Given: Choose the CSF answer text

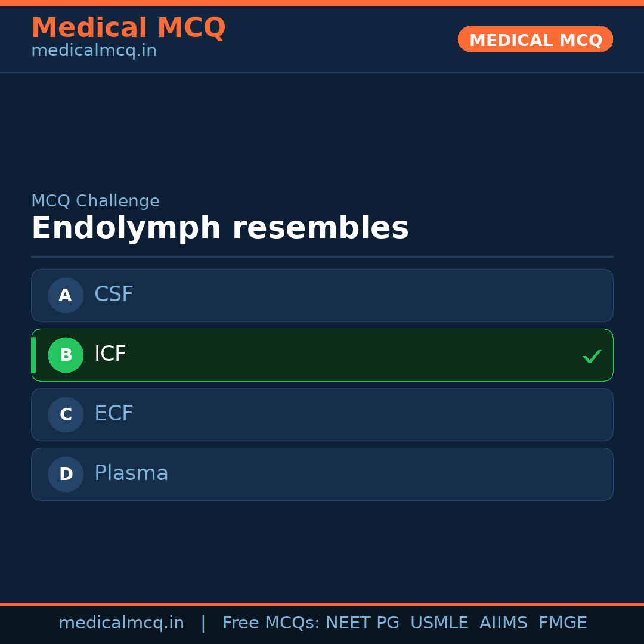Looking at the screenshot, I should [x=114, y=295].
